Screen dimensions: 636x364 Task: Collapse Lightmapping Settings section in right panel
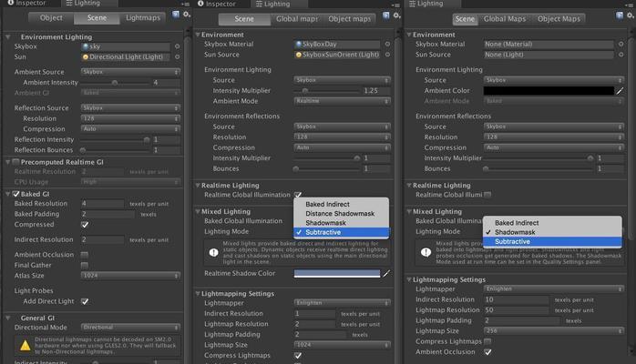click(409, 279)
